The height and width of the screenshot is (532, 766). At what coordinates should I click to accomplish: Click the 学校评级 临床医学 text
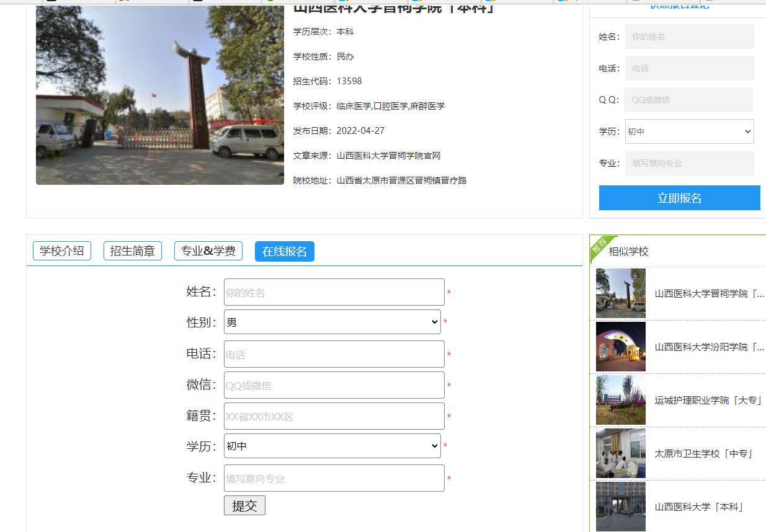[x=369, y=106]
